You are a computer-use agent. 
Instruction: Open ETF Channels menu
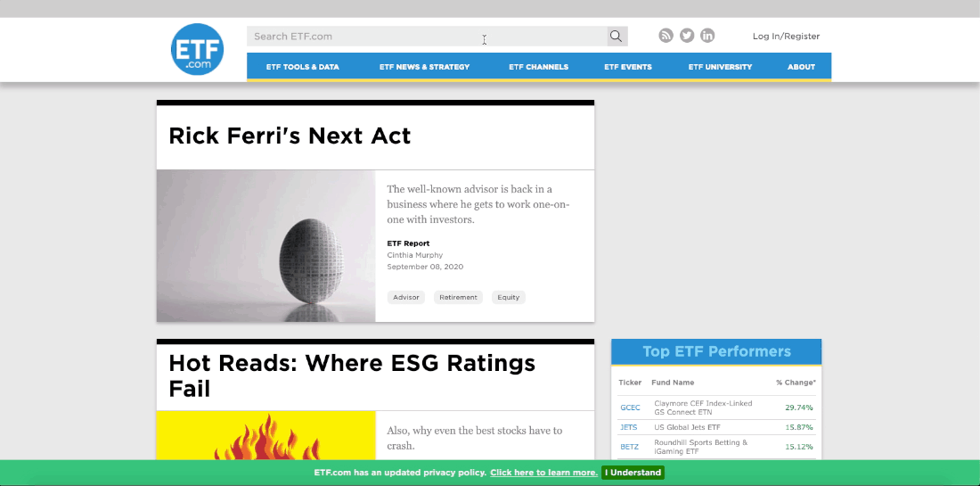539,67
